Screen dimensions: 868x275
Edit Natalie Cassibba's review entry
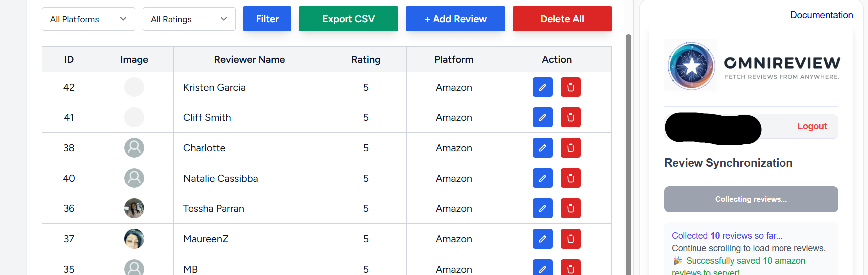pyautogui.click(x=542, y=178)
